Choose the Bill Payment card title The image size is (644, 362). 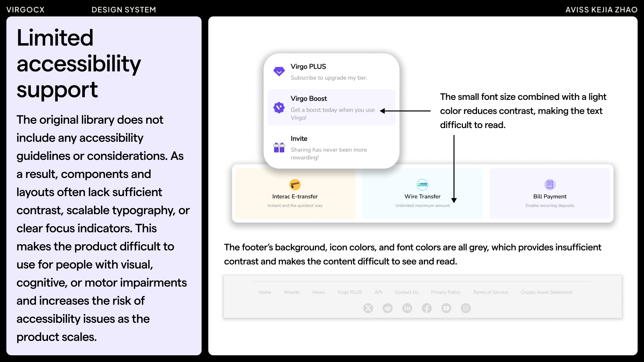[x=550, y=196]
